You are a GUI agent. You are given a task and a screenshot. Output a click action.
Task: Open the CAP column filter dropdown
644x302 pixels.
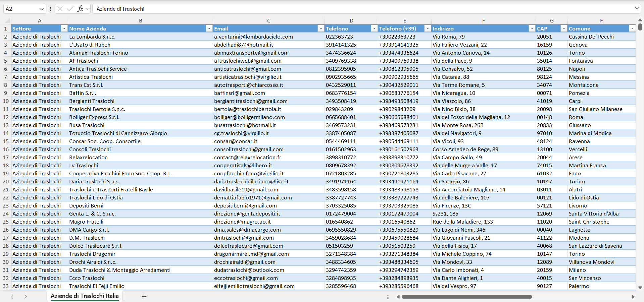click(x=564, y=28)
